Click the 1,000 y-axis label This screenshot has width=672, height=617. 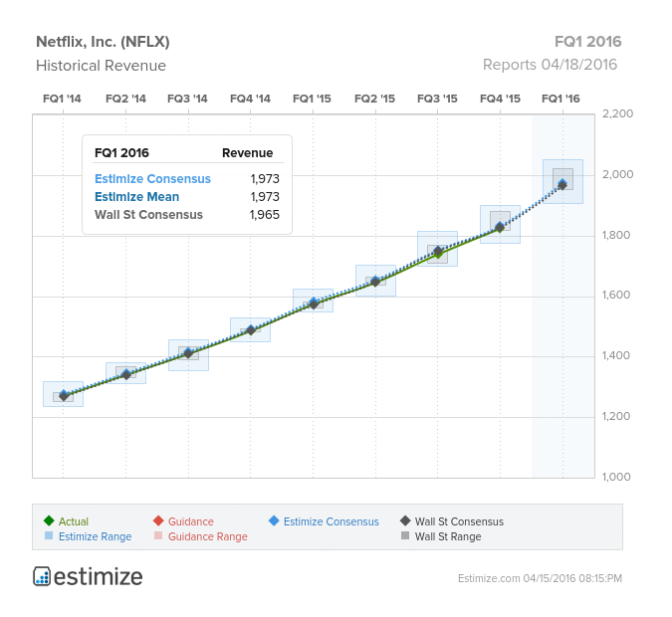tap(616, 477)
